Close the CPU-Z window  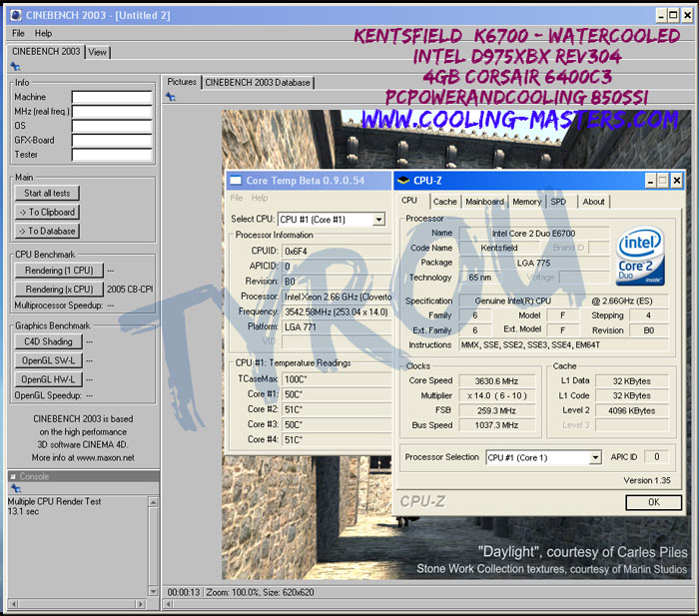tap(677, 181)
